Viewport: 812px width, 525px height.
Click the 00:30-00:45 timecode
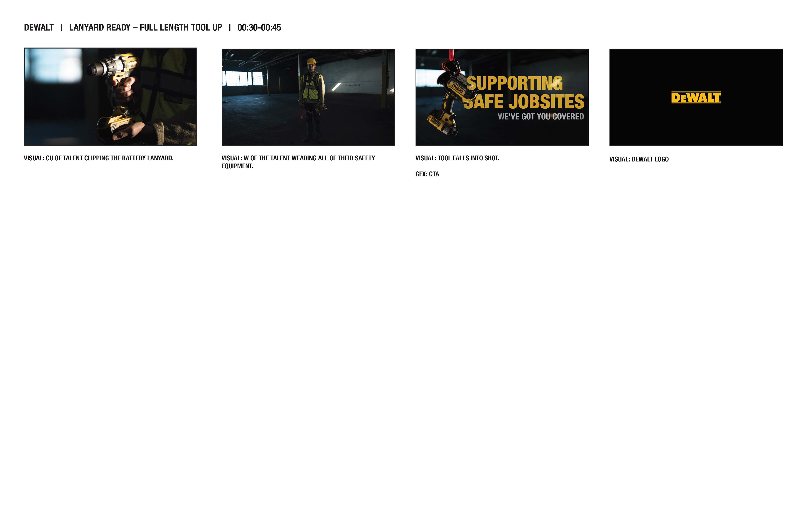click(259, 28)
